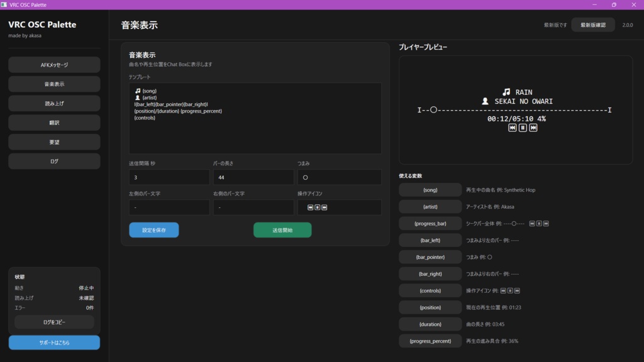Click the version number 2.0.0
This screenshot has height=362, width=644.
[628, 25]
